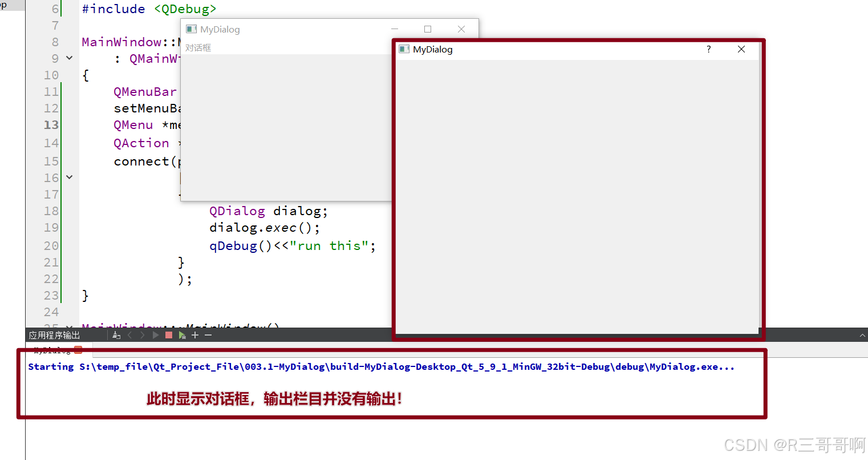Collapse code fold arrow at line 9
Image resolution: width=868 pixels, height=460 pixels.
69,58
